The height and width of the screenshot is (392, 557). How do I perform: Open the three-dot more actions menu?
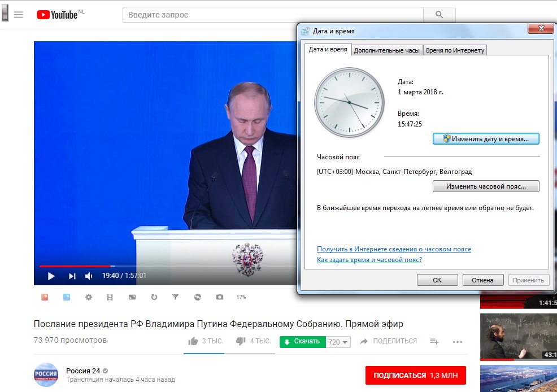[458, 342]
